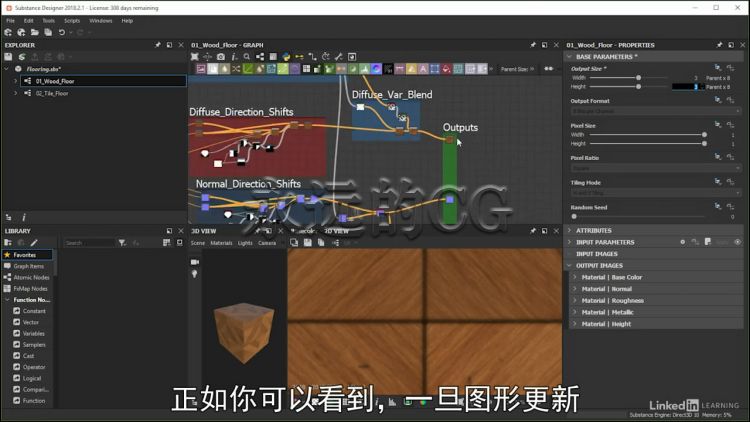The width and height of the screenshot is (750, 422).
Task: Click the green S publish icon in Explorer
Action: point(22,56)
